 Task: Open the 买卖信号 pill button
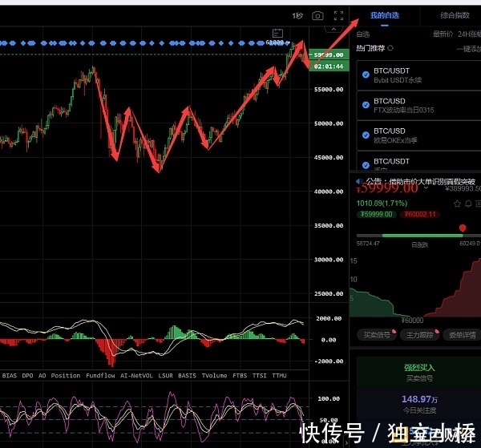[x=377, y=335]
